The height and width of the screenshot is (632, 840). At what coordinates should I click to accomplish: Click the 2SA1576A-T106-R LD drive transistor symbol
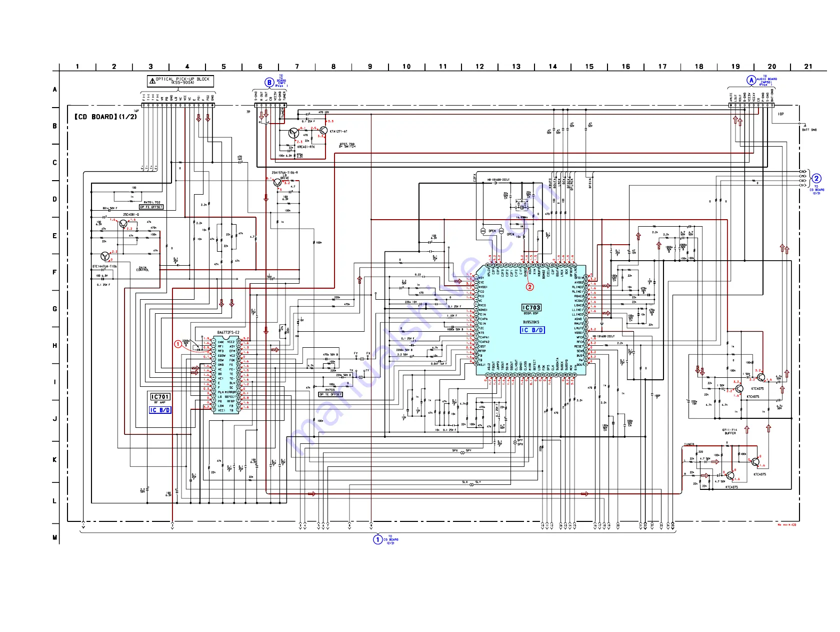277,183
